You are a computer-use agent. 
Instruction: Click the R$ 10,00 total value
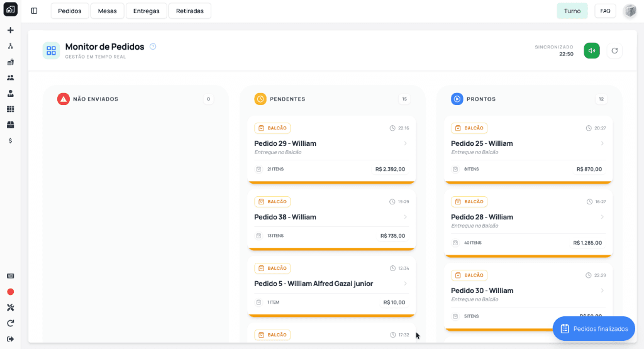click(x=394, y=302)
